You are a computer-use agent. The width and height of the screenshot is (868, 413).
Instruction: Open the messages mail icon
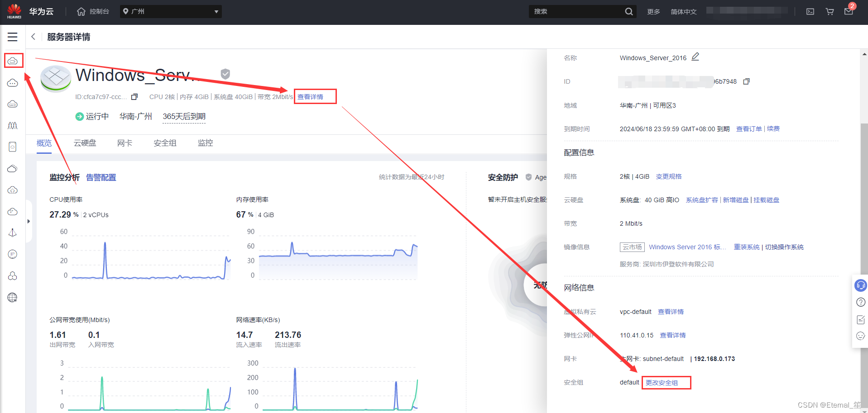pos(849,11)
